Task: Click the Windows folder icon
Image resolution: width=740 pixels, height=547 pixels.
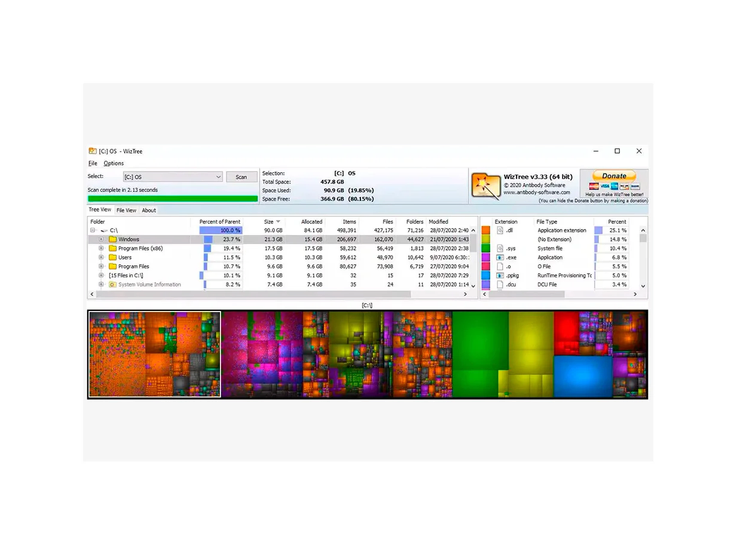Action: click(x=113, y=239)
